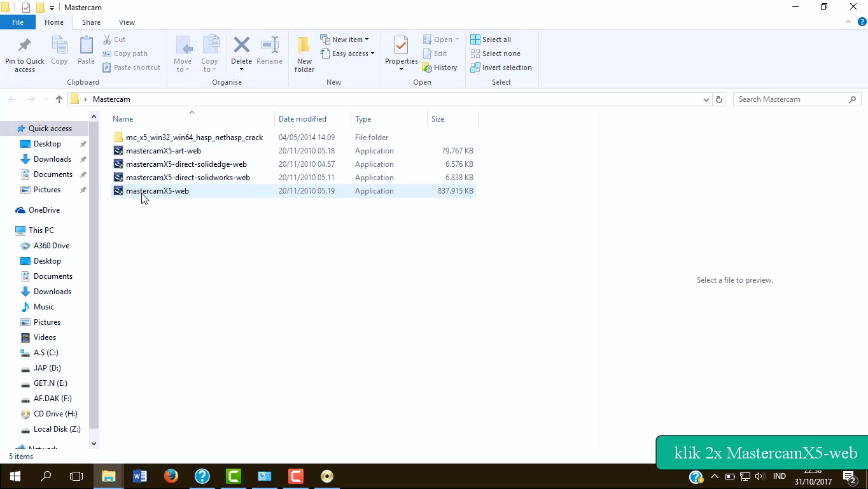Screen dimensions: 868x489
Task: Open AF.DAK (F:) drive
Action: click(x=52, y=399)
